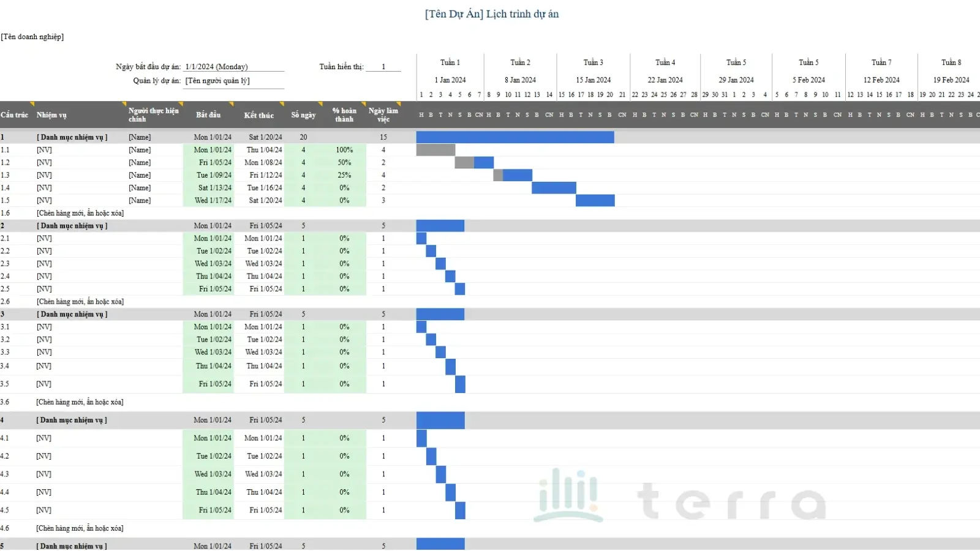Select the 100% completion cell in row 1.1
Viewport: 980px width, 551px height.
(x=344, y=150)
